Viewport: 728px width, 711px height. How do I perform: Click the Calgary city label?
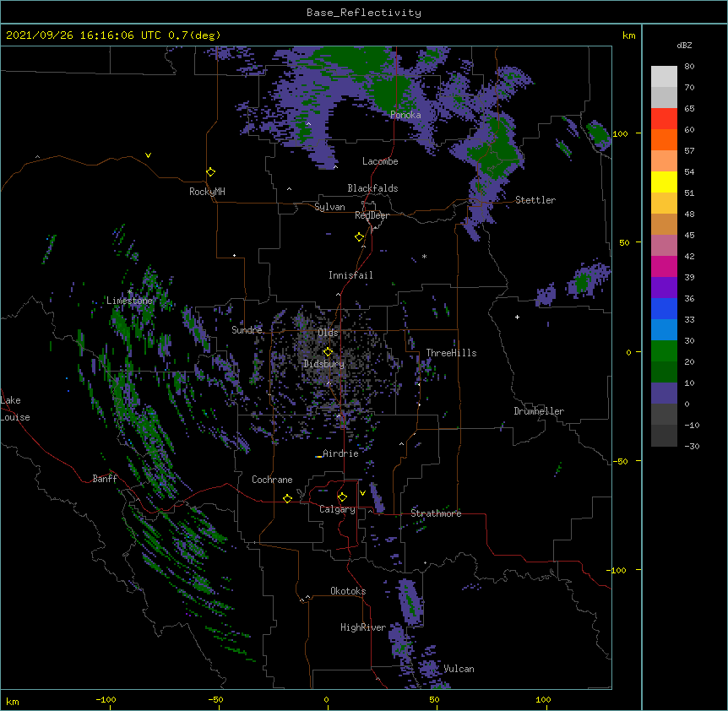(x=337, y=509)
